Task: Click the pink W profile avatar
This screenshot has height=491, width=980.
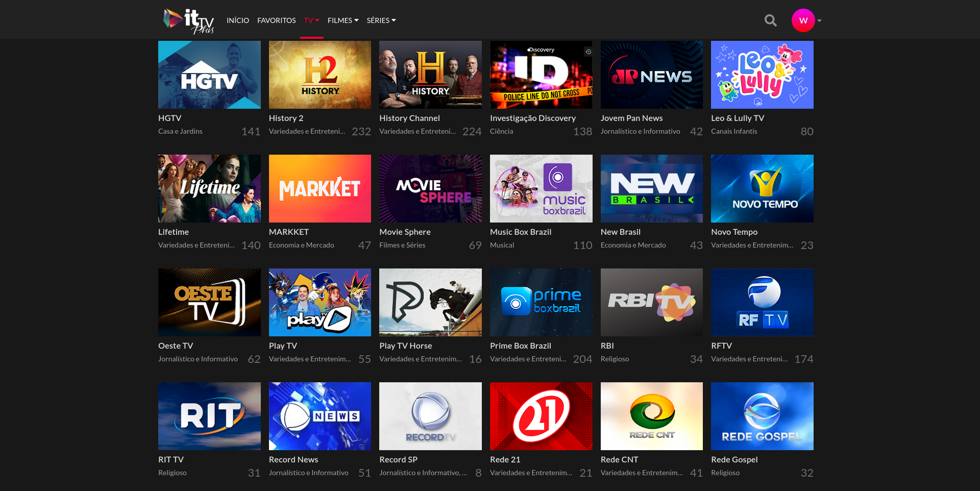Action: 803,20
